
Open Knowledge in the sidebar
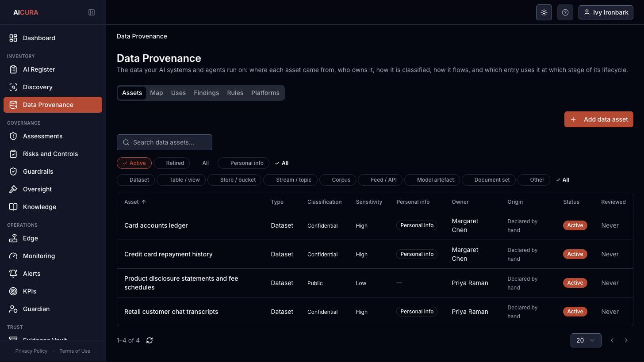coord(53,207)
